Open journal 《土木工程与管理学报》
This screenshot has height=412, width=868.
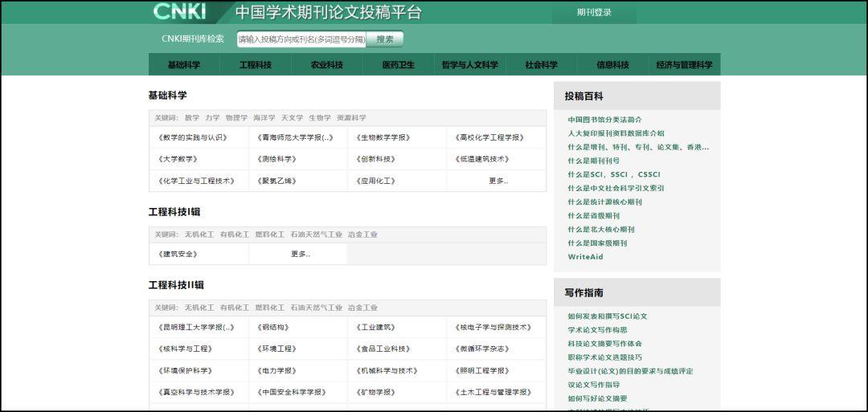pyautogui.click(x=493, y=392)
